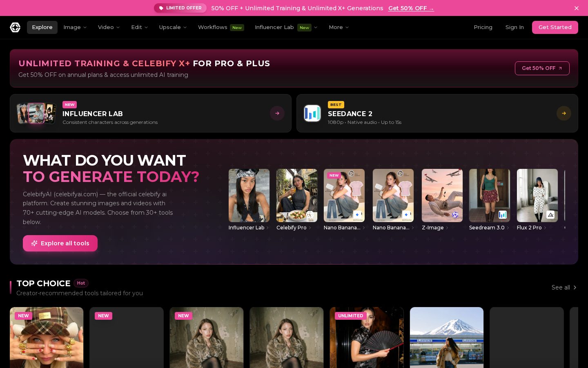This screenshot has width=588, height=368.
Task: Open the Workflows menu item
Action: 220,27
